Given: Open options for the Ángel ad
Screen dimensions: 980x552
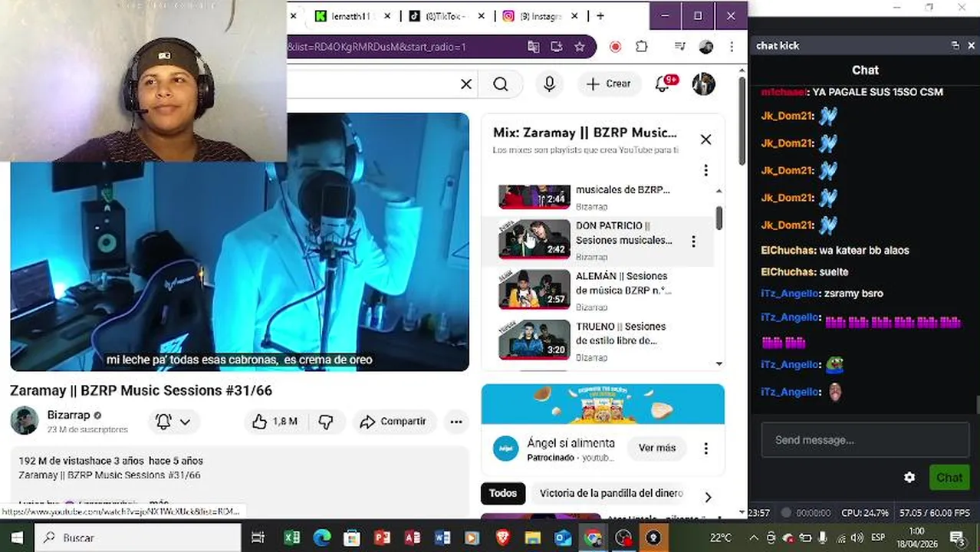Looking at the screenshot, I should click(705, 449).
